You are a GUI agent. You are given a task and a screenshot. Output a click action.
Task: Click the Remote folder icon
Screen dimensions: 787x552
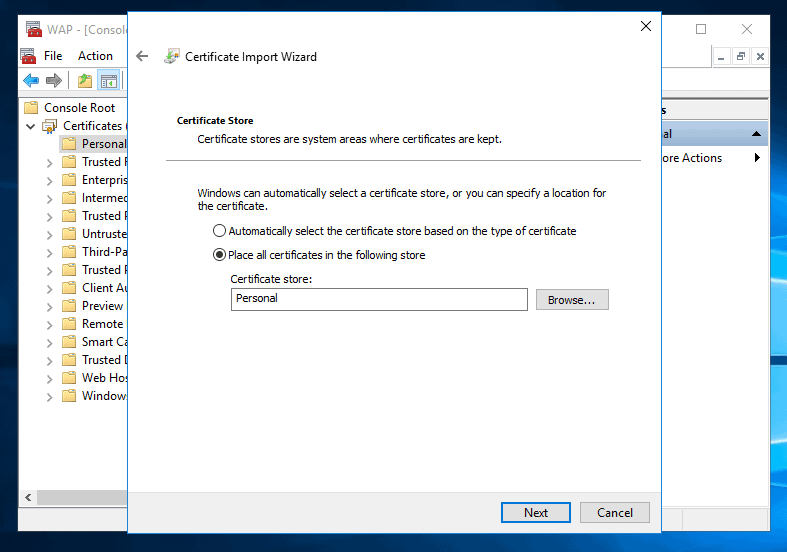(69, 324)
